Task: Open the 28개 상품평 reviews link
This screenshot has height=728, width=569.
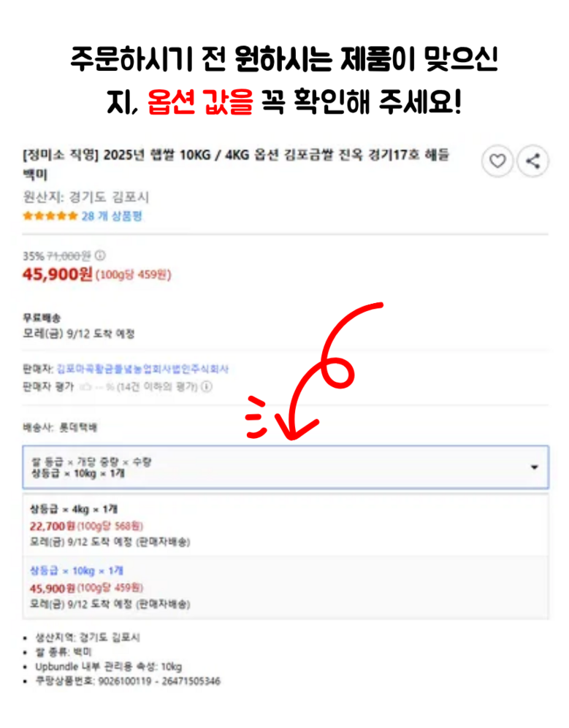Action: [112, 216]
